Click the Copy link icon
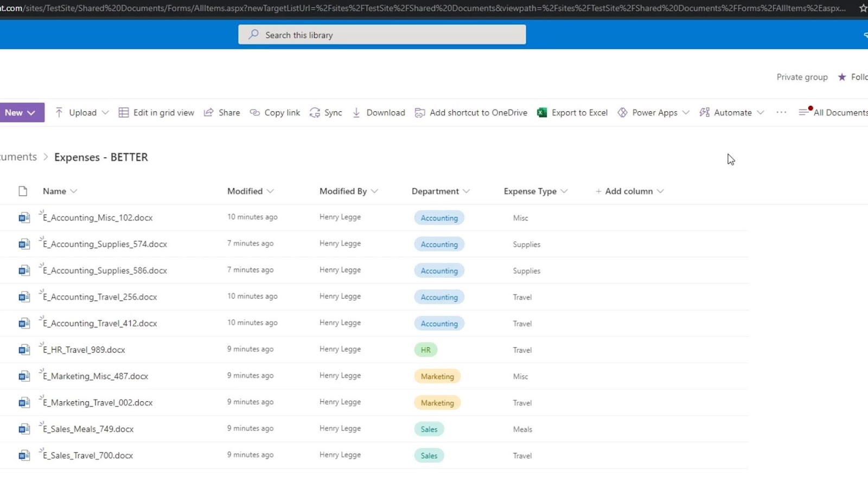Image resolution: width=868 pixels, height=488 pixels. pos(254,112)
